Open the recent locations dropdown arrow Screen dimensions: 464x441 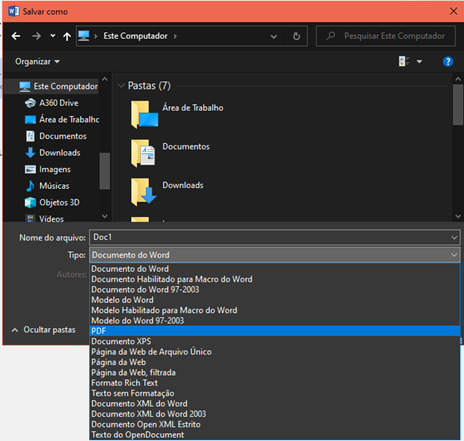[53, 35]
